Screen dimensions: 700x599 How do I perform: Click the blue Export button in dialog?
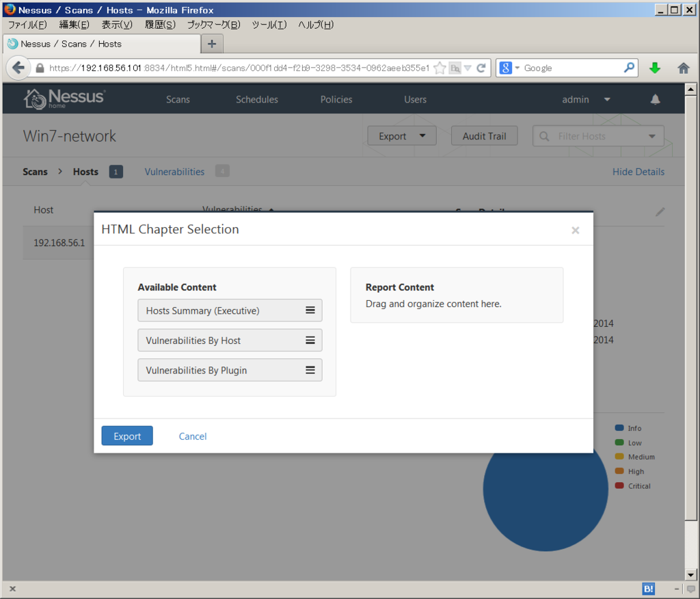(127, 436)
